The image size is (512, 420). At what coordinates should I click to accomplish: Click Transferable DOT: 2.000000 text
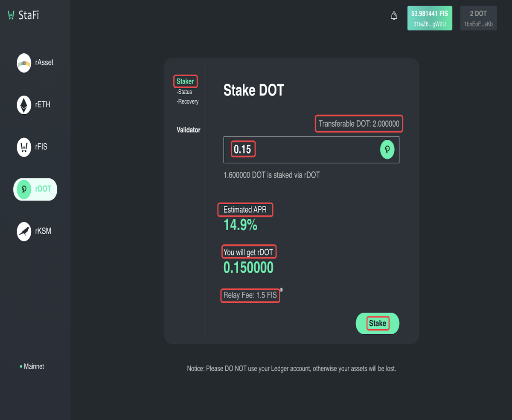pyautogui.click(x=359, y=124)
